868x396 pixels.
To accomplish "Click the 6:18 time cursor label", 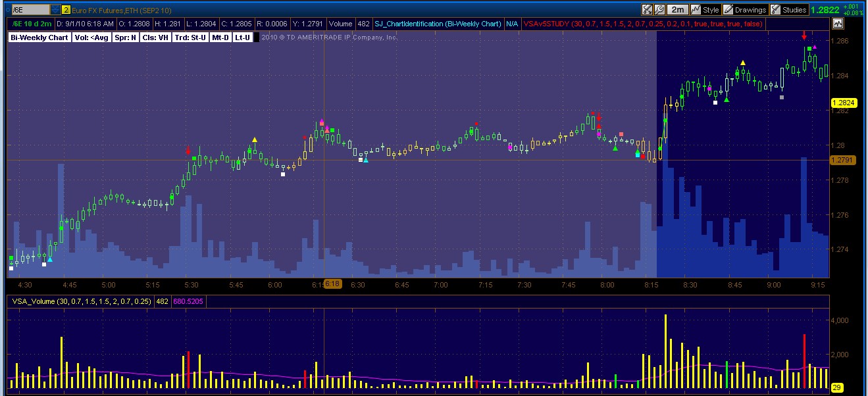I will 332,284.
